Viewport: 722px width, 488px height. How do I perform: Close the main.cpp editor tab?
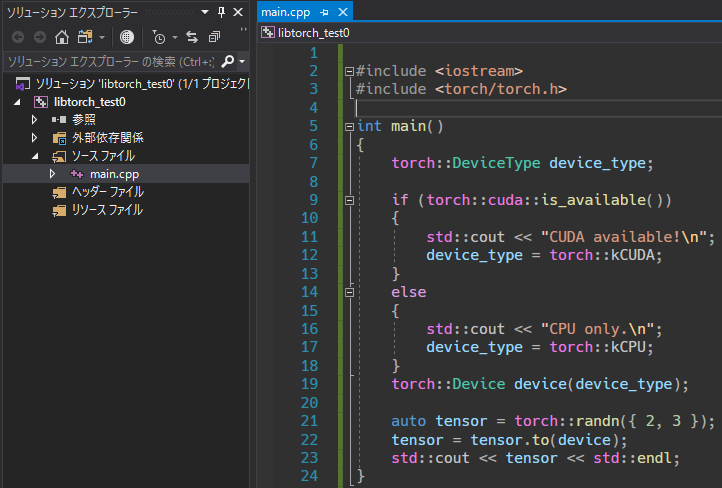pyautogui.click(x=343, y=12)
